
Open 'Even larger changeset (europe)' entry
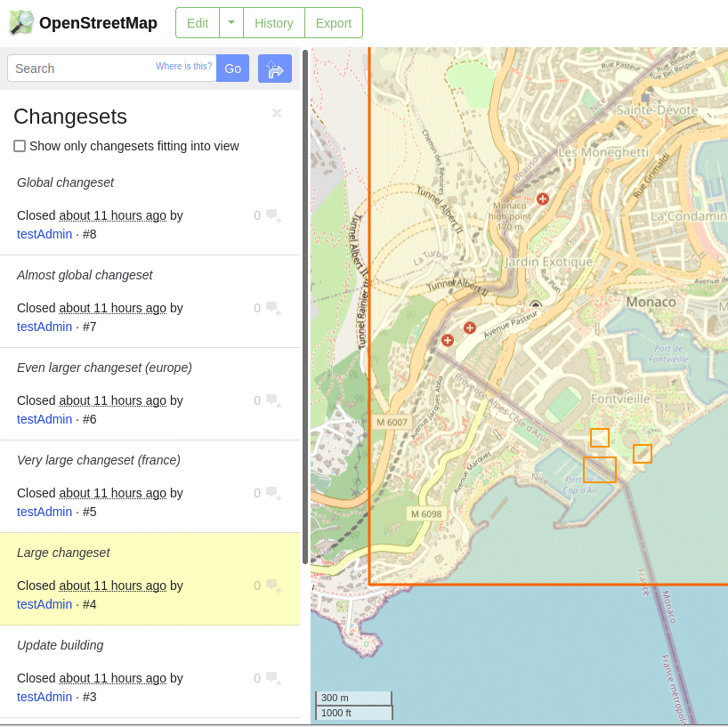[x=104, y=368]
